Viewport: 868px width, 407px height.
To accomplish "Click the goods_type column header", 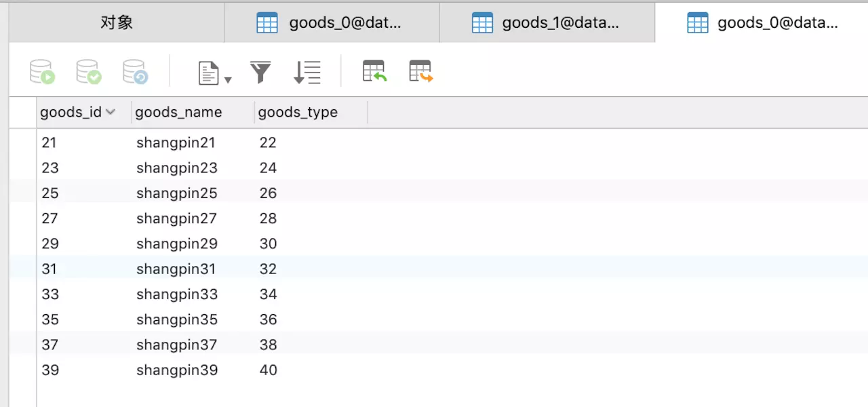I will pos(298,113).
